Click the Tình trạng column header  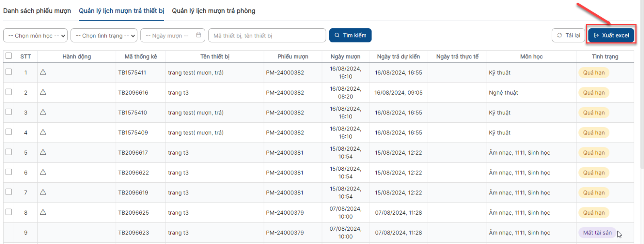[605, 56]
